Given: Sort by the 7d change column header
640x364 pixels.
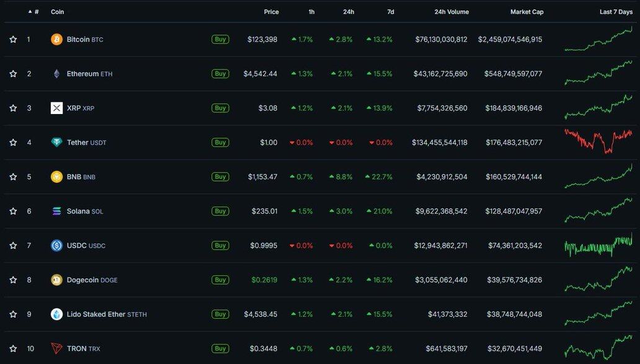Looking at the screenshot, I should pyautogui.click(x=390, y=12).
